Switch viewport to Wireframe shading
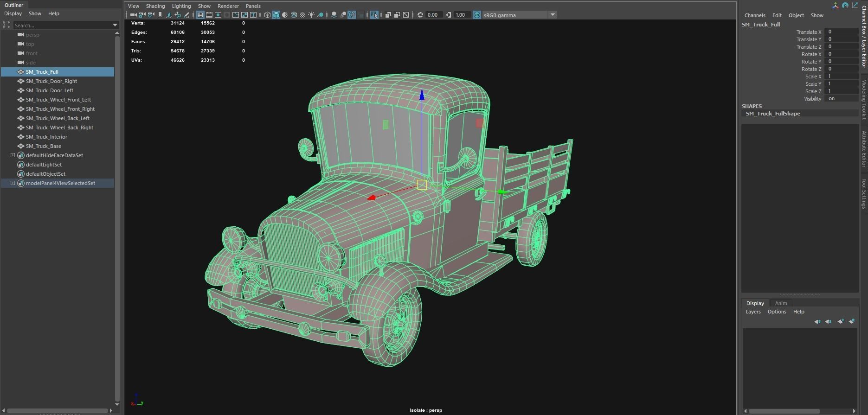Viewport: 868px width, 415px height. coord(267,15)
